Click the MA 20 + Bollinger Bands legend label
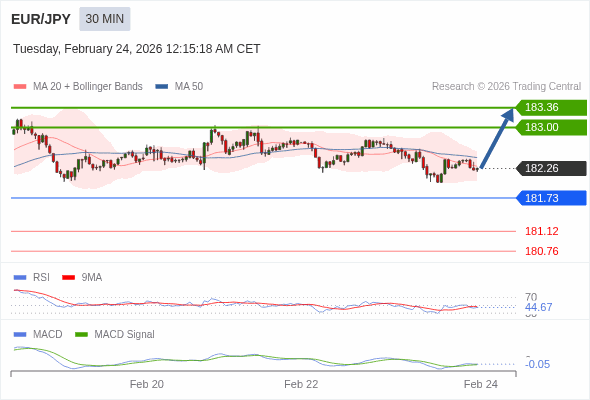Viewport: 590px width, 400px height. (88, 87)
